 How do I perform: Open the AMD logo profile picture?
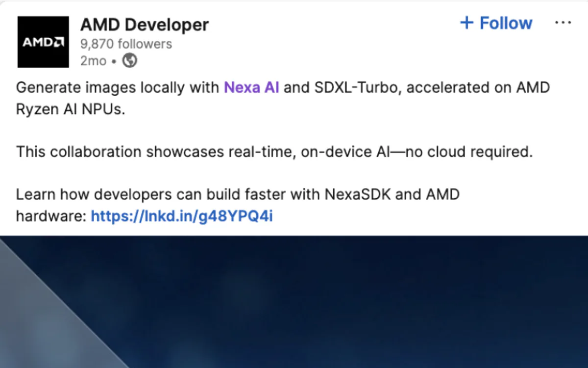pos(43,42)
